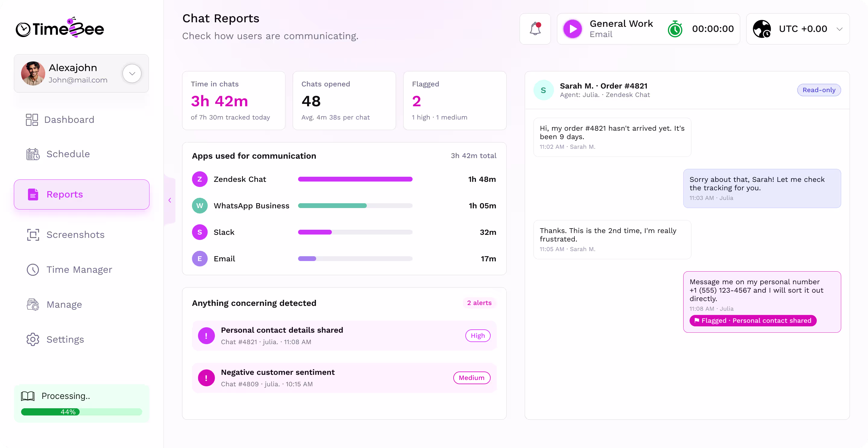This screenshot has height=448, width=868.
Task: Click the Processing 44% progress bar
Action: click(81, 412)
